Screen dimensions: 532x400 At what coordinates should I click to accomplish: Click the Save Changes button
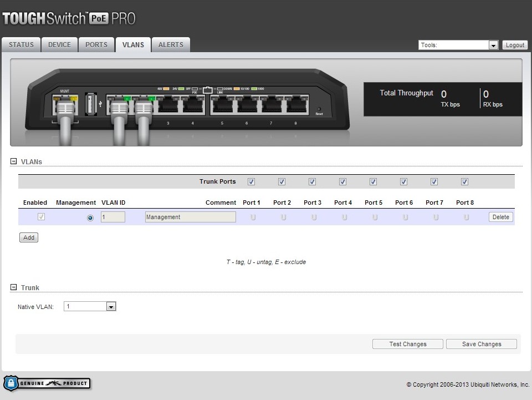pos(482,344)
